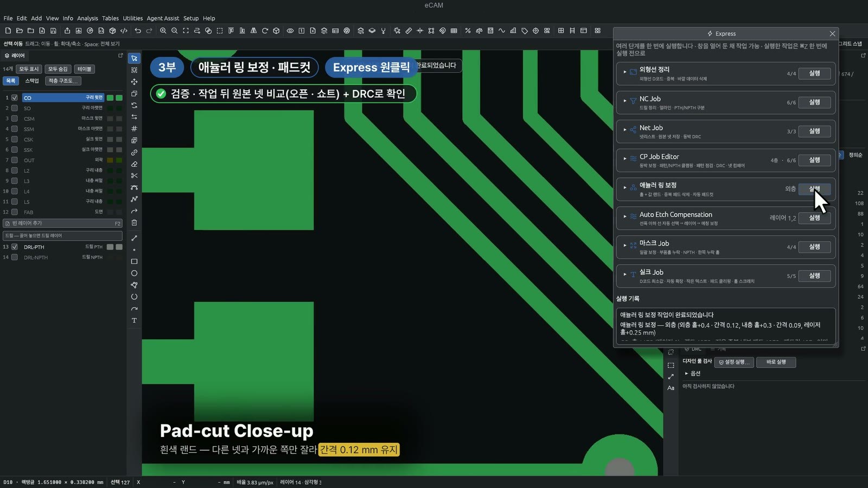Click the 바로 실행 DRC button

[x=776, y=362]
